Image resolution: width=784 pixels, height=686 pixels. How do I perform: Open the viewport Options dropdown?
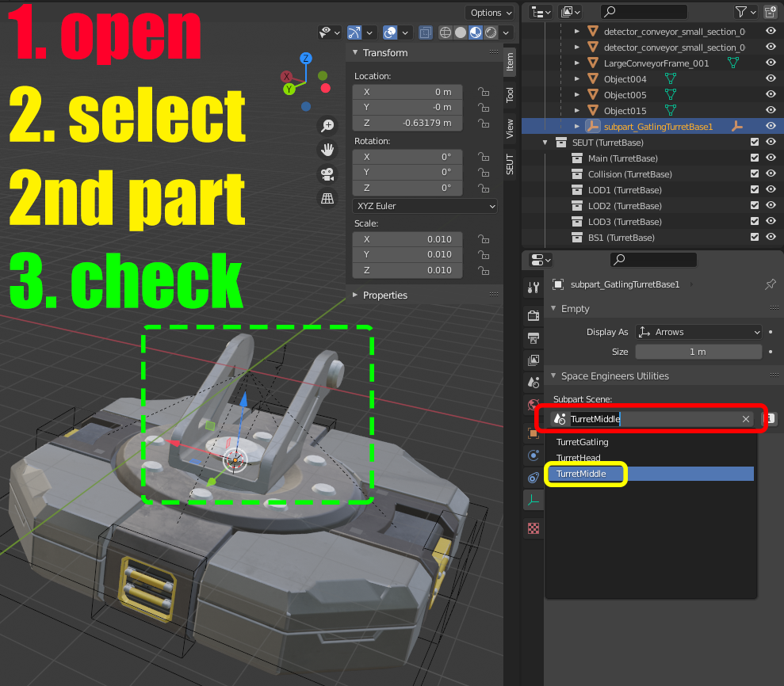(491, 13)
